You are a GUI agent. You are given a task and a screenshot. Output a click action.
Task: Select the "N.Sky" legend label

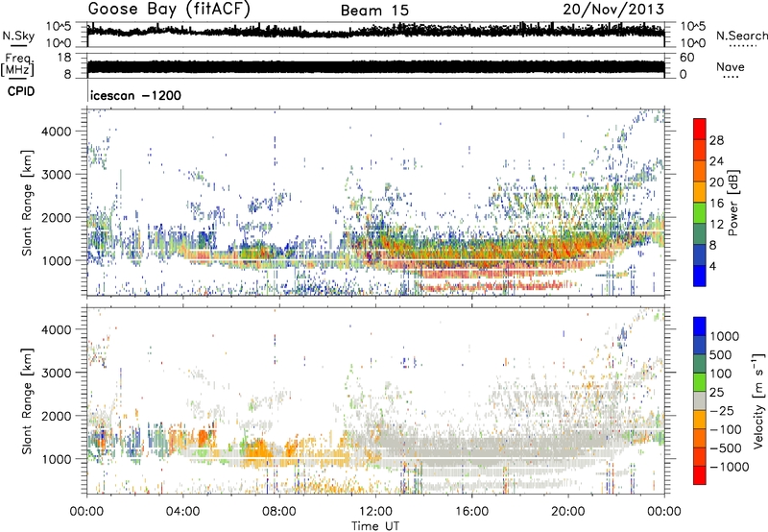[x=18, y=36]
